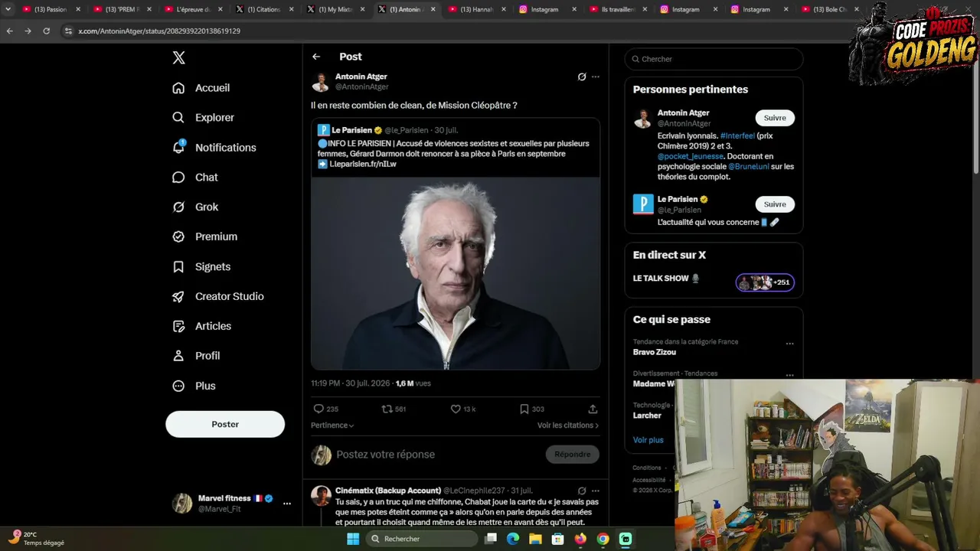980x551 pixels.
Task: Bookmark the post with 303 saves
Action: click(524, 409)
